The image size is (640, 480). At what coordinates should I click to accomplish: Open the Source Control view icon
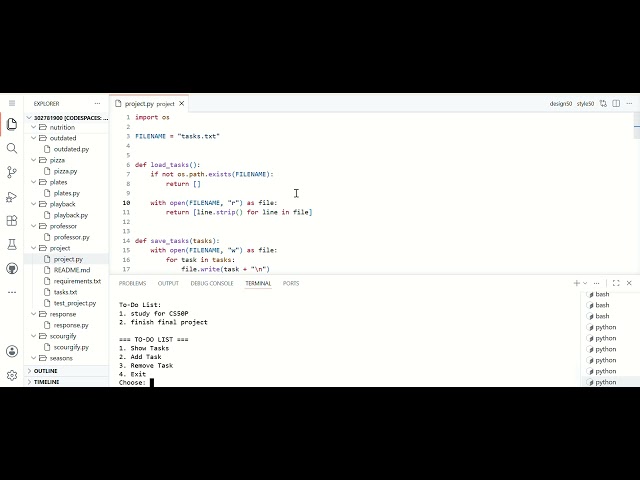click(x=12, y=172)
